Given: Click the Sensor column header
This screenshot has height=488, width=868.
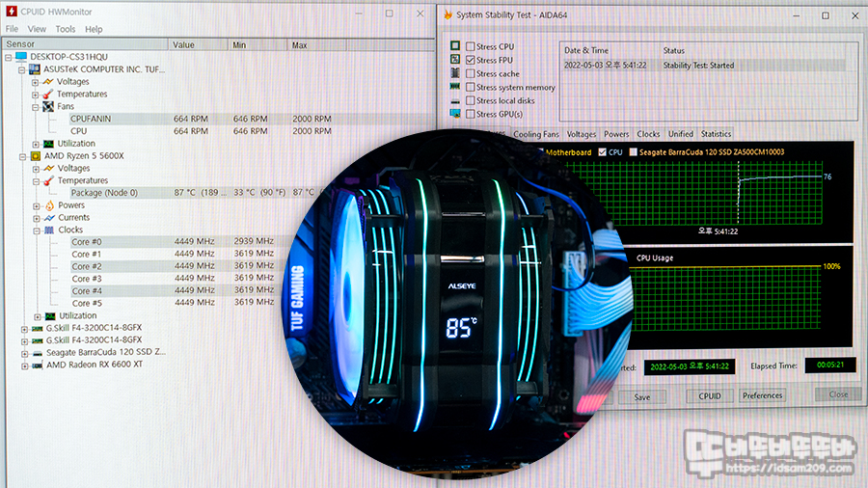Looking at the screenshot, I should (85, 44).
